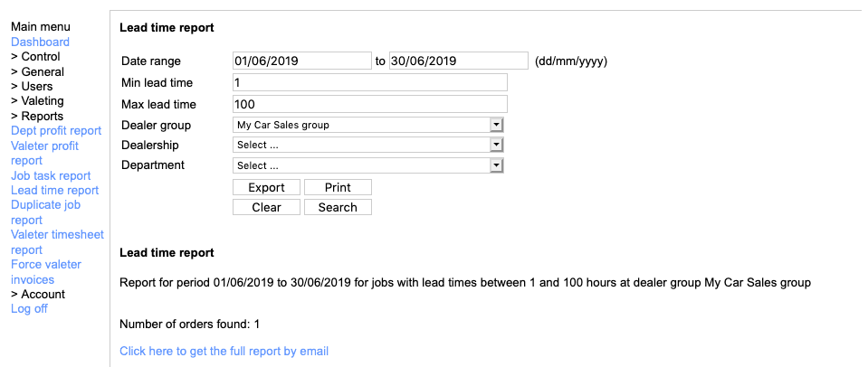Viewport: 868px width, 367px height.
Task: Open the Department dropdown
Action: [367, 165]
